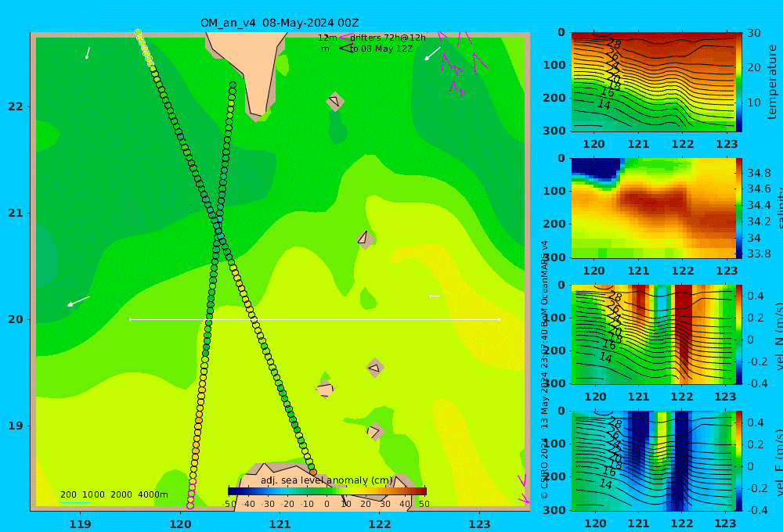The height and width of the screenshot is (532, 783).
Task: Click the temperature color bar scale
Action: [739, 82]
